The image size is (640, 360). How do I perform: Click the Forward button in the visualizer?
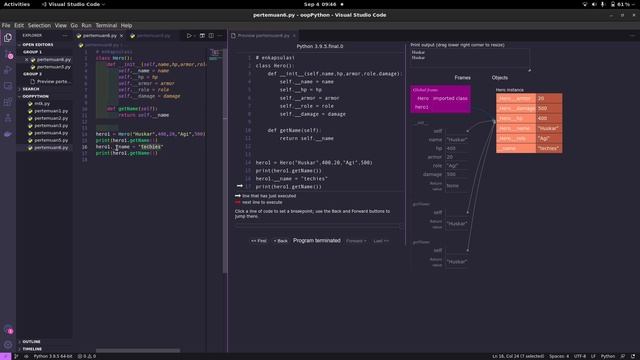[x=356, y=241]
